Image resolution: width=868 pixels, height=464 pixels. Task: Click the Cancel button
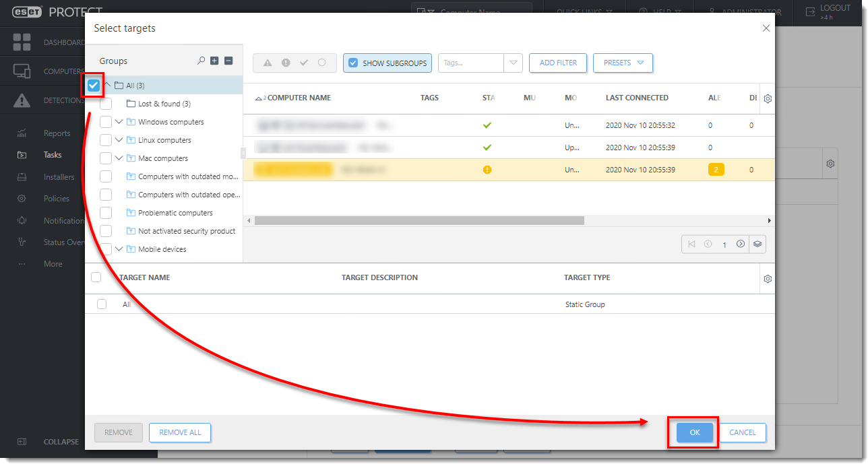[x=743, y=432]
